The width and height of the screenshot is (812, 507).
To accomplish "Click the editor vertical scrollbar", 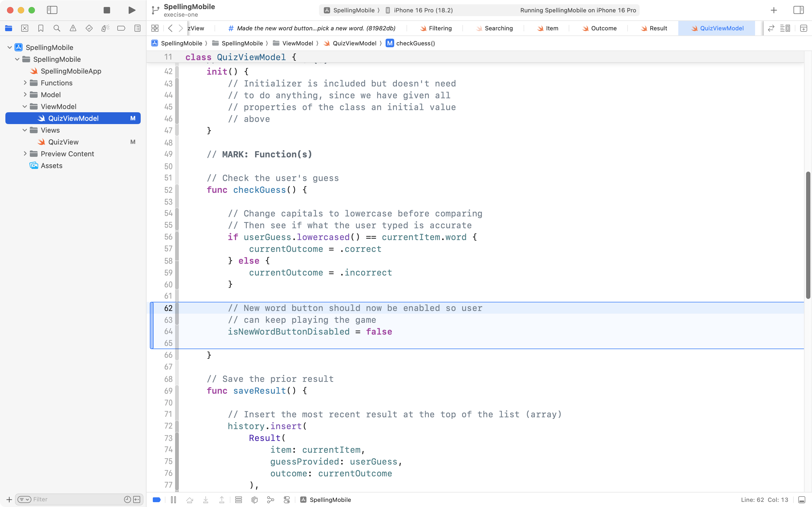I will point(808,235).
